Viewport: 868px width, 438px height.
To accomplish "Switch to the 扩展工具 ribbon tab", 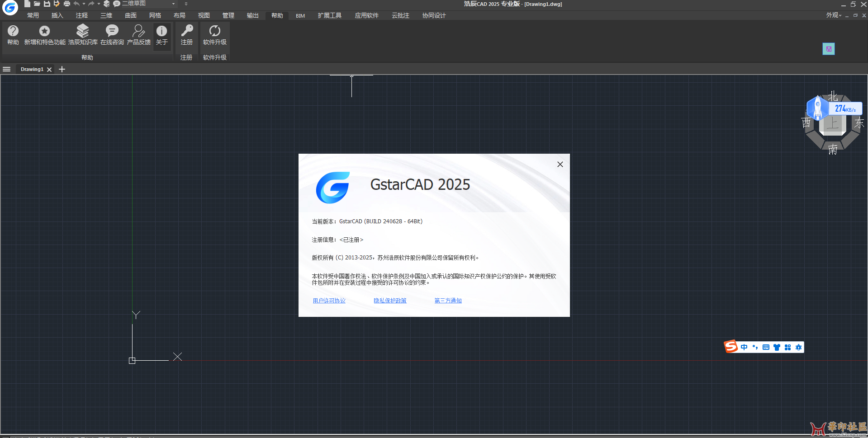I will (330, 15).
